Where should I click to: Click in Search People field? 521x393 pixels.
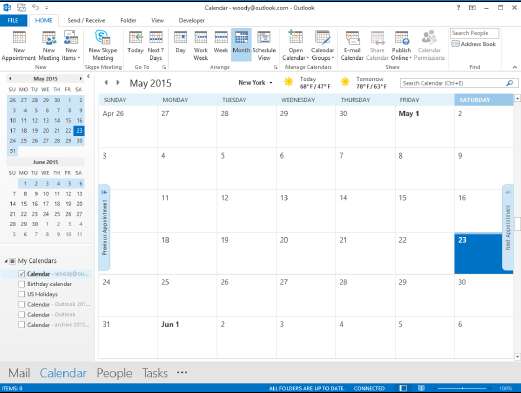[474, 33]
